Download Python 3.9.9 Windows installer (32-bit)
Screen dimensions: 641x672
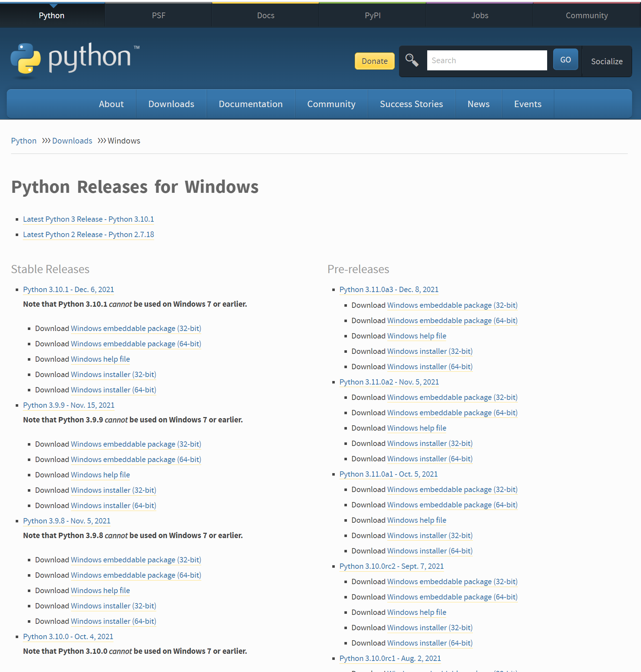pos(113,490)
